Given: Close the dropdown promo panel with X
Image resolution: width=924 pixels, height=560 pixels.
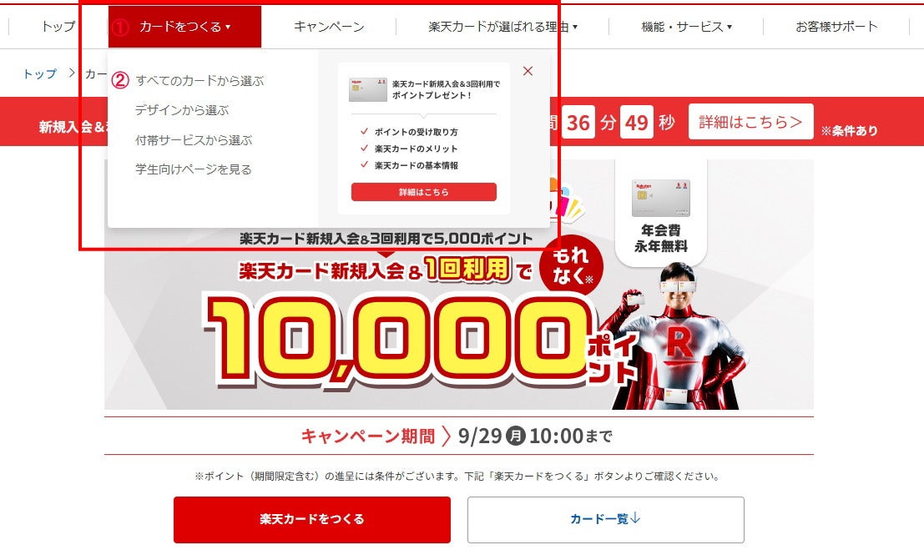Looking at the screenshot, I should click(528, 71).
